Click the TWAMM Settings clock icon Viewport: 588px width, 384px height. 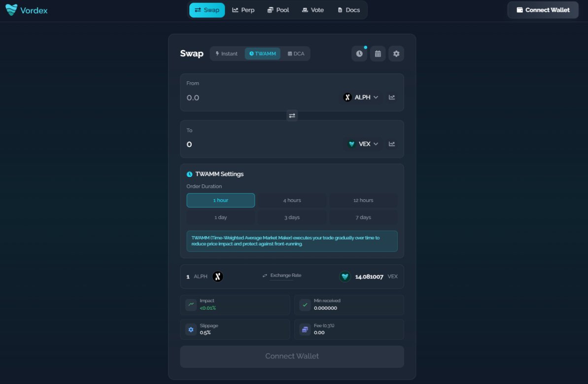[189, 175]
